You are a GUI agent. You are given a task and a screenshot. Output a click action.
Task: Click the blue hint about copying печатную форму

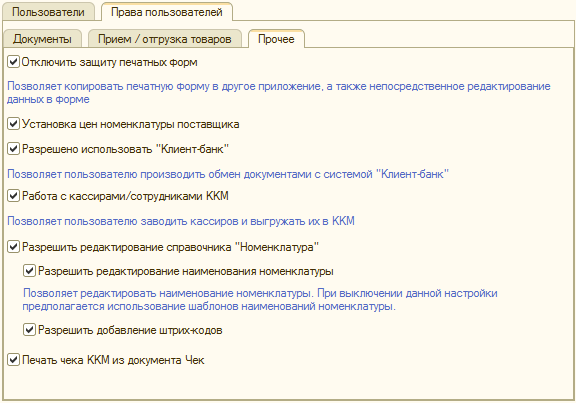pos(279,93)
